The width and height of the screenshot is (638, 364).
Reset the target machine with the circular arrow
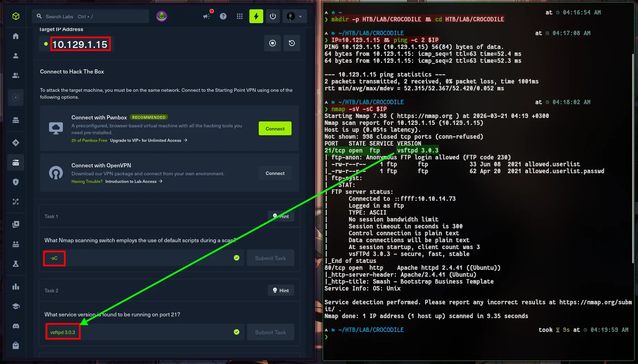coord(292,43)
